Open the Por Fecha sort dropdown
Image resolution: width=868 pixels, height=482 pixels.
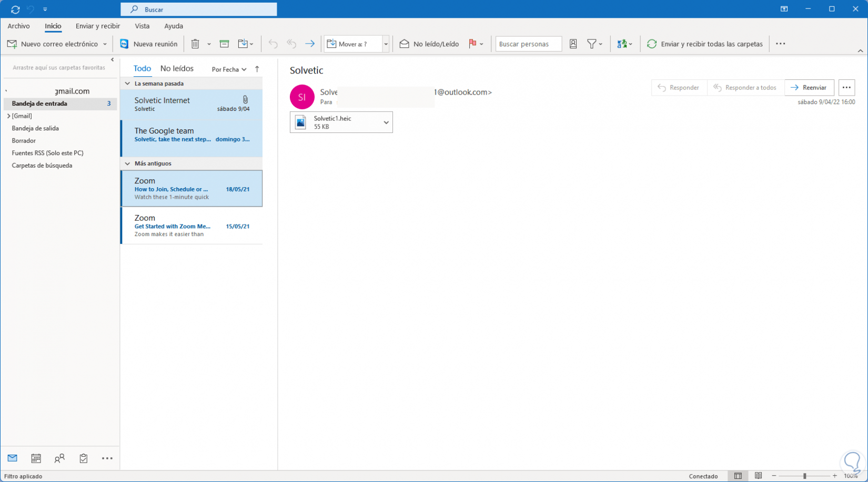pyautogui.click(x=229, y=69)
